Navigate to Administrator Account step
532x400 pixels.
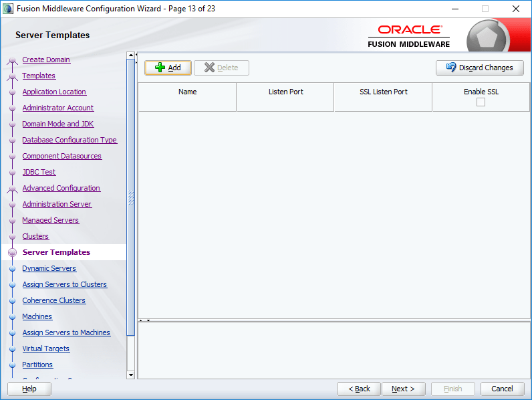[x=58, y=108]
